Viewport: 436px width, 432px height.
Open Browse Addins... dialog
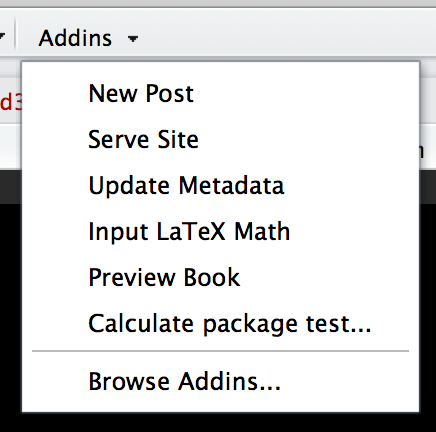coord(184,381)
